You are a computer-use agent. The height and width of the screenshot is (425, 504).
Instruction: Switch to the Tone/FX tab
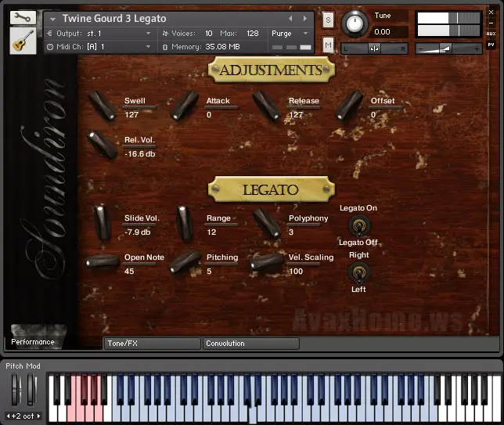tap(152, 344)
